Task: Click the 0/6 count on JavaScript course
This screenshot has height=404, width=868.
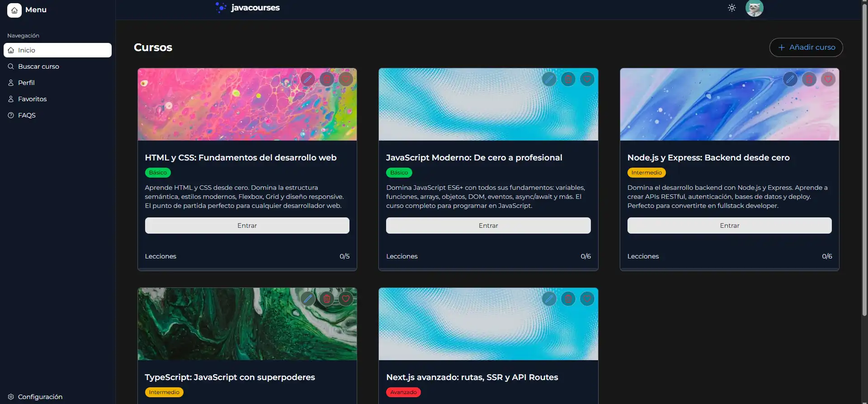Action: coord(586,256)
